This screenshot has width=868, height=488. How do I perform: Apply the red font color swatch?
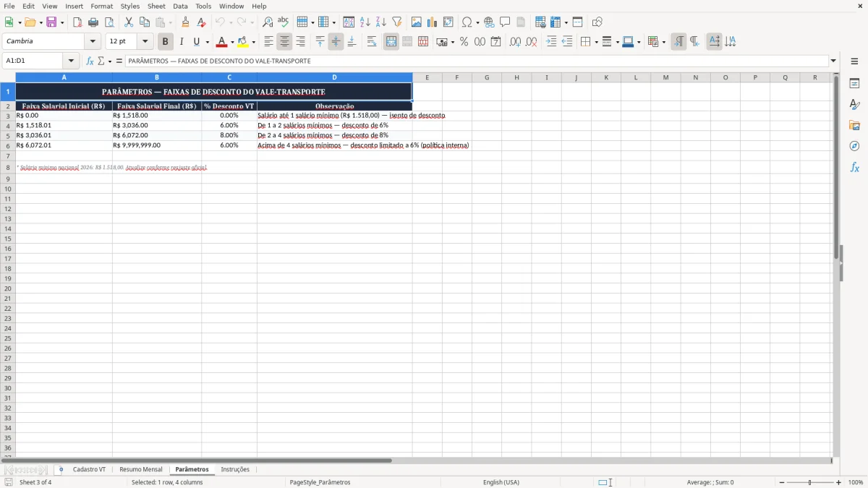(222, 42)
